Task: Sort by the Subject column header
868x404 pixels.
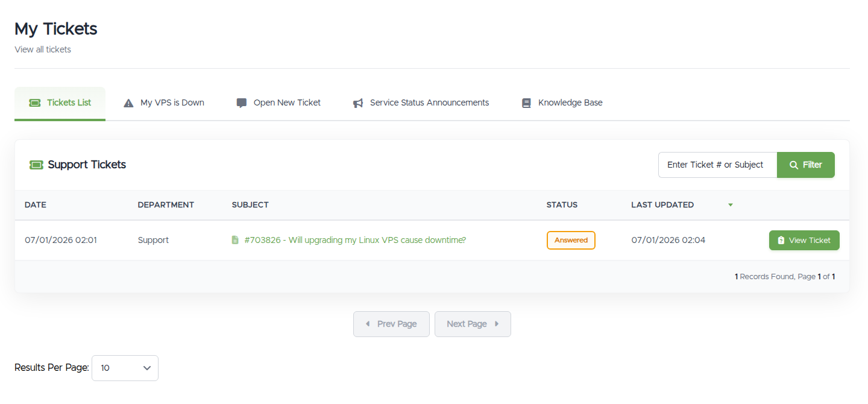Action: pyautogui.click(x=250, y=205)
